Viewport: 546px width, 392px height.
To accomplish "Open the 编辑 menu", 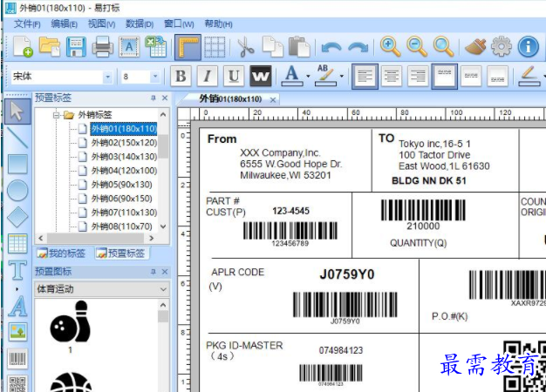I will [64, 24].
